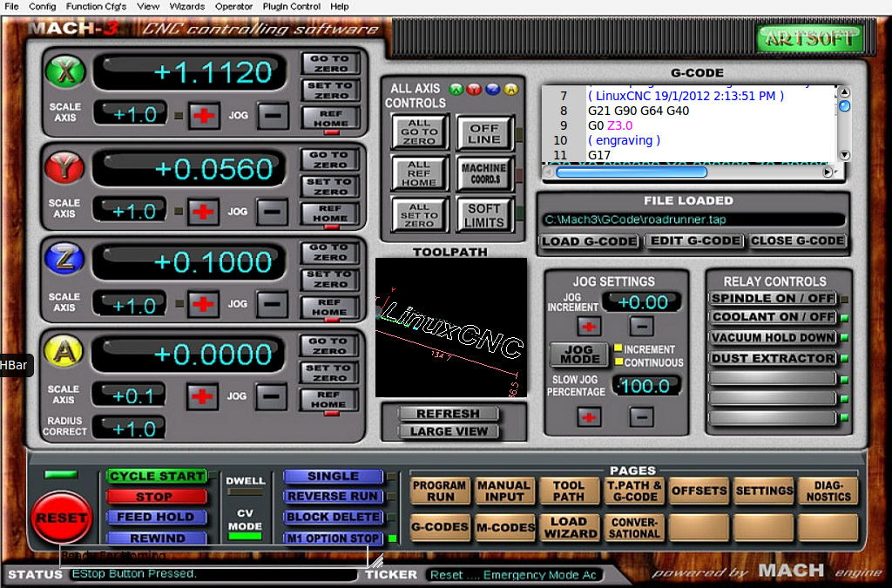The image size is (892, 588).
Task: Click the red Stop button
Action: pyautogui.click(x=157, y=497)
